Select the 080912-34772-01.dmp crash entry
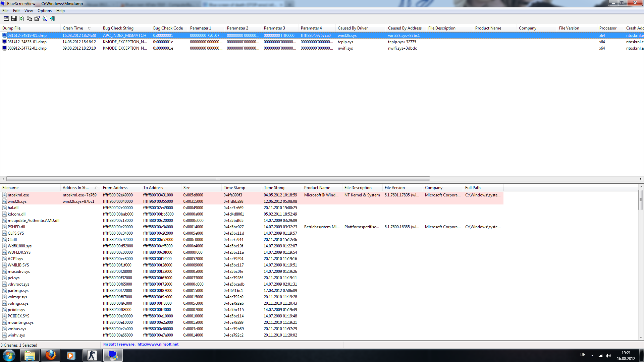The image size is (644, 362). click(27, 48)
